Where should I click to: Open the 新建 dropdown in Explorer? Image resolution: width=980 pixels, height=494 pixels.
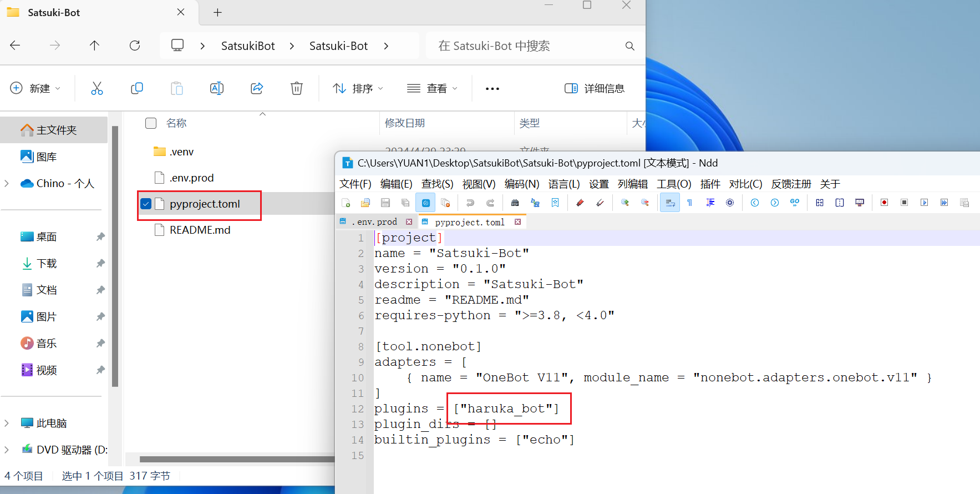click(x=35, y=88)
